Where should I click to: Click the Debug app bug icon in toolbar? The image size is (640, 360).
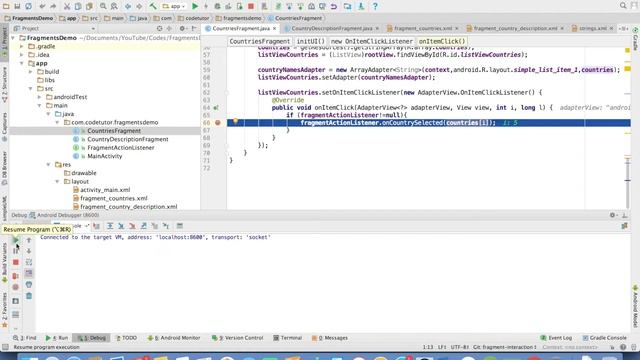[217, 6]
